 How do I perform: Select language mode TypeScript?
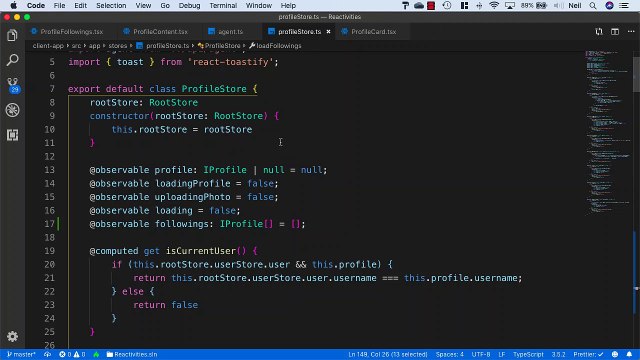(528, 354)
